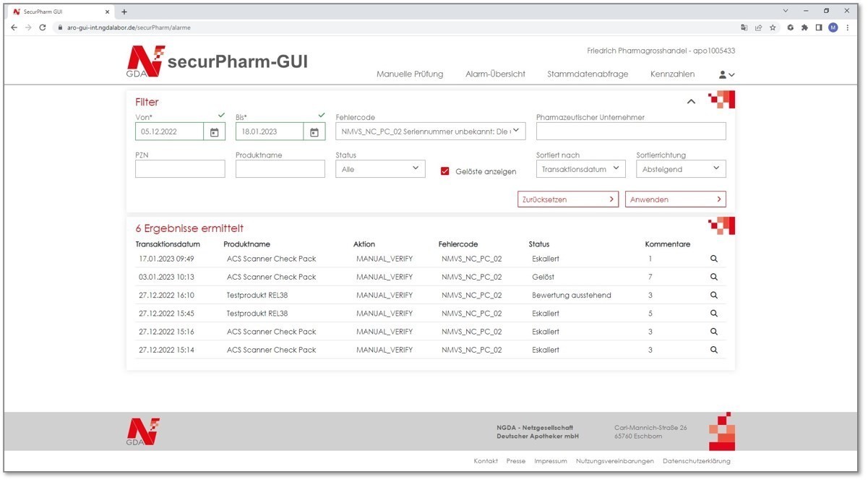This screenshot has height=482, width=868.
Task: Open the Status dropdown showing Alle
Action: pos(380,169)
